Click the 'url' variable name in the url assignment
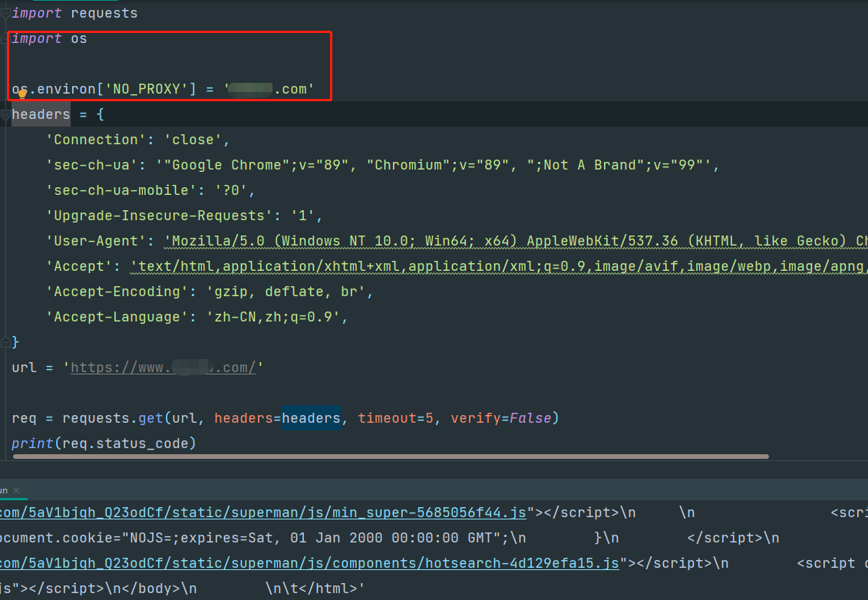Image resolution: width=868 pixels, height=600 pixels. pyautogui.click(x=24, y=368)
